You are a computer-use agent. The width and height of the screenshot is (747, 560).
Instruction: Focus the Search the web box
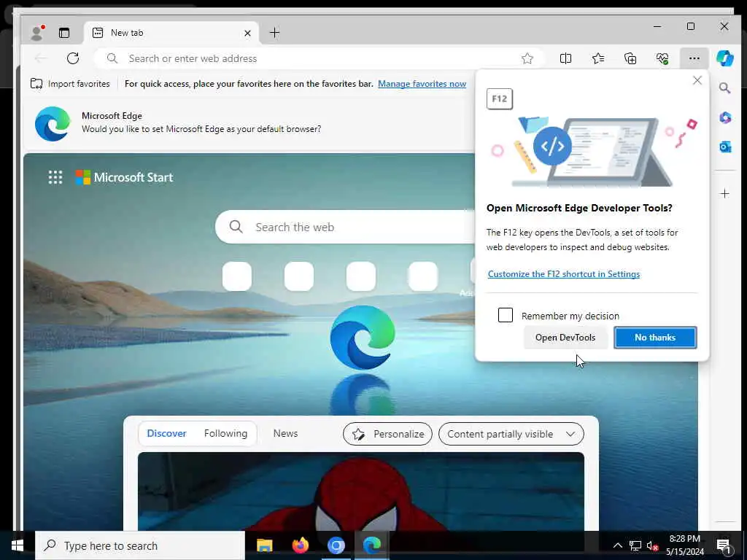[345, 227]
